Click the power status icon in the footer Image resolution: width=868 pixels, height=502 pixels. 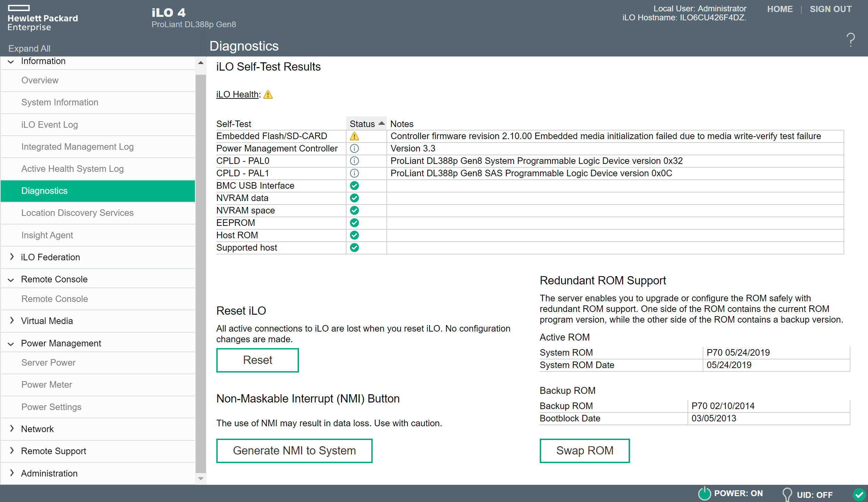click(704, 493)
